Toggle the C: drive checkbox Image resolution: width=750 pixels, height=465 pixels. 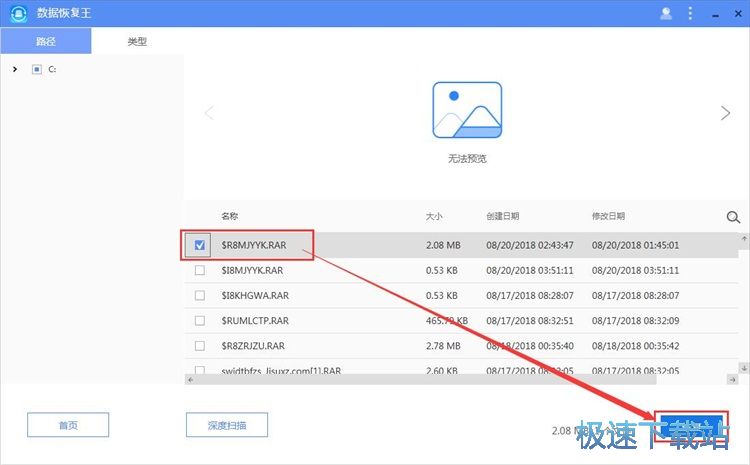coord(37,69)
